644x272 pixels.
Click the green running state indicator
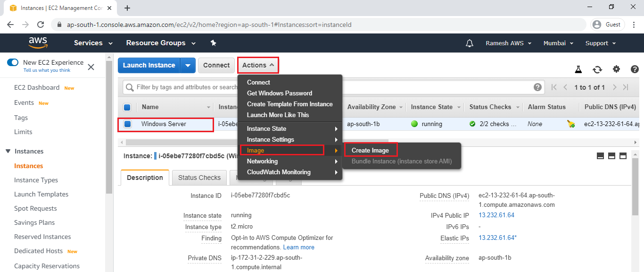pos(414,124)
